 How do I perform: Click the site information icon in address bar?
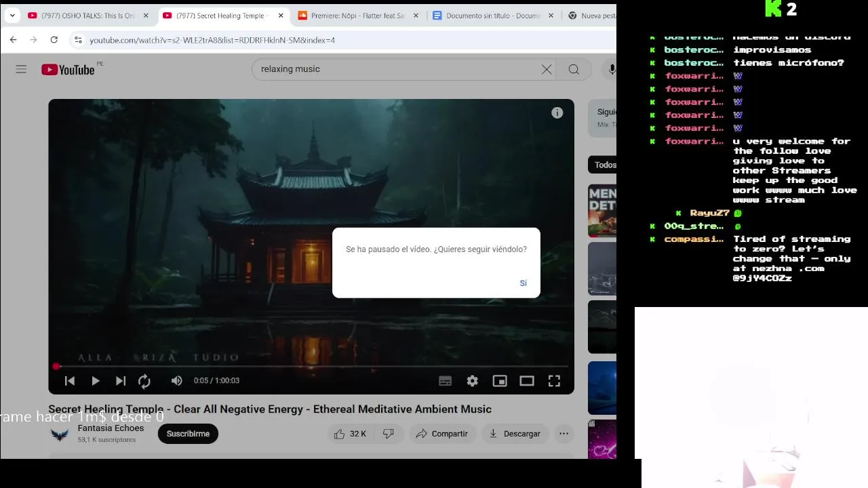pyautogui.click(x=79, y=40)
